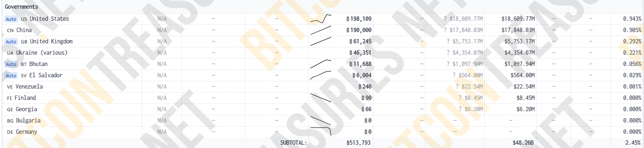Screen dimensions: 644x148
Task: Click the question mark before $564.00M
Action: [x=454, y=75]
